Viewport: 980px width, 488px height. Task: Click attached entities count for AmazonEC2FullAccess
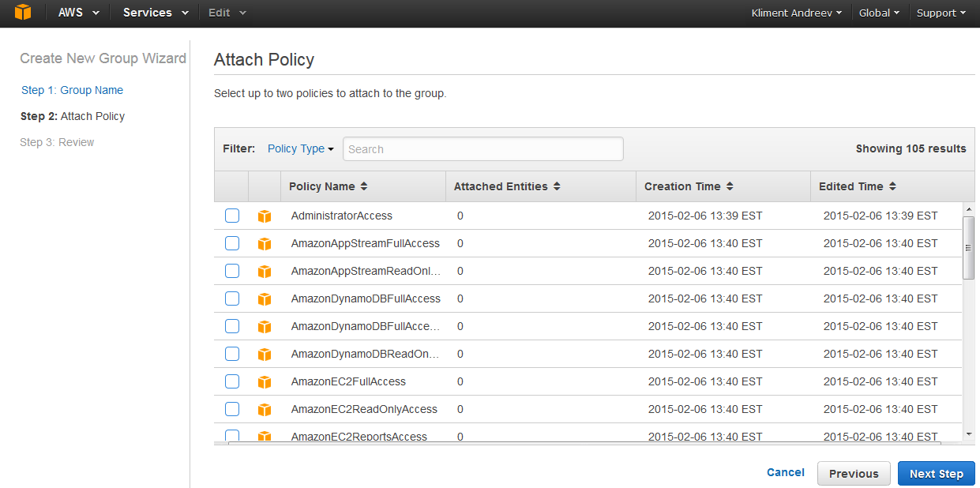coord(460,381)
